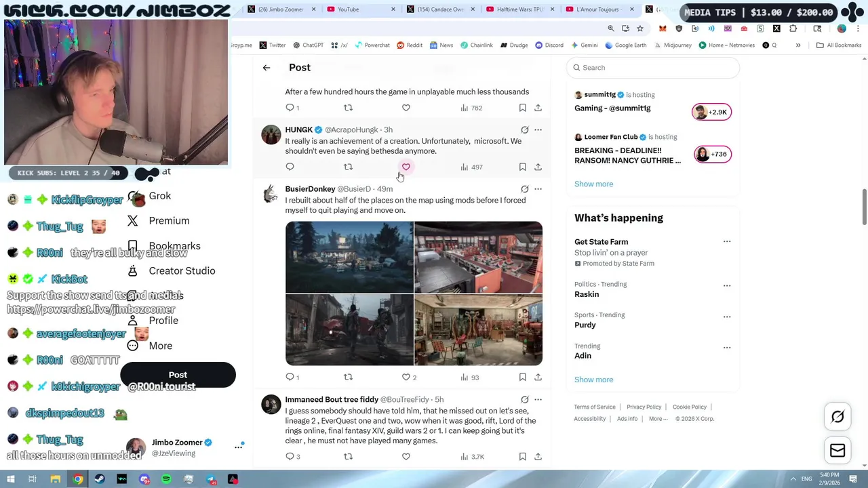This screenshot has width=868, height=488.
Task: Open Grok floating button
Action: tap(837, 417)
